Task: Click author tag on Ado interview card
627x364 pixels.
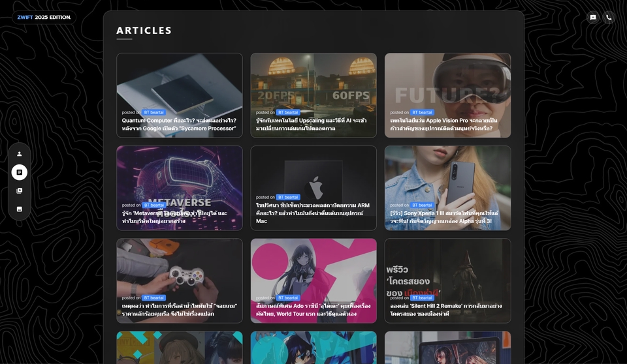Action: point(288,297)
